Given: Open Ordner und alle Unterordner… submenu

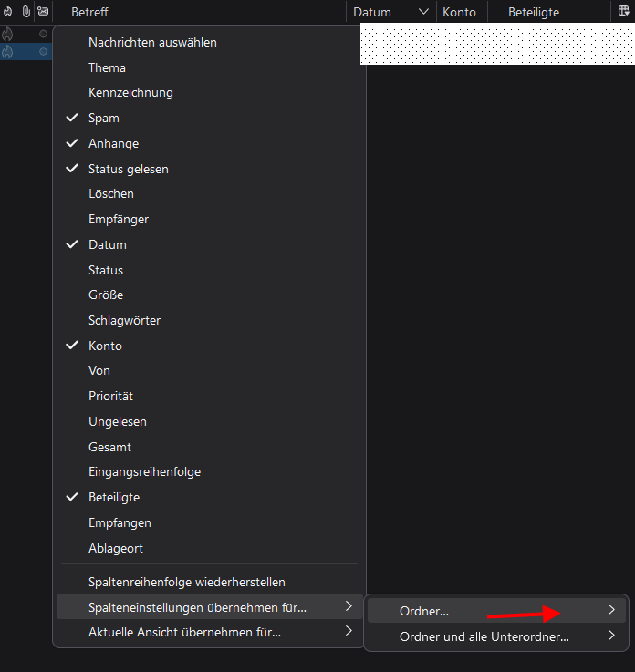Looking at the screenshot, I should 496,636.
